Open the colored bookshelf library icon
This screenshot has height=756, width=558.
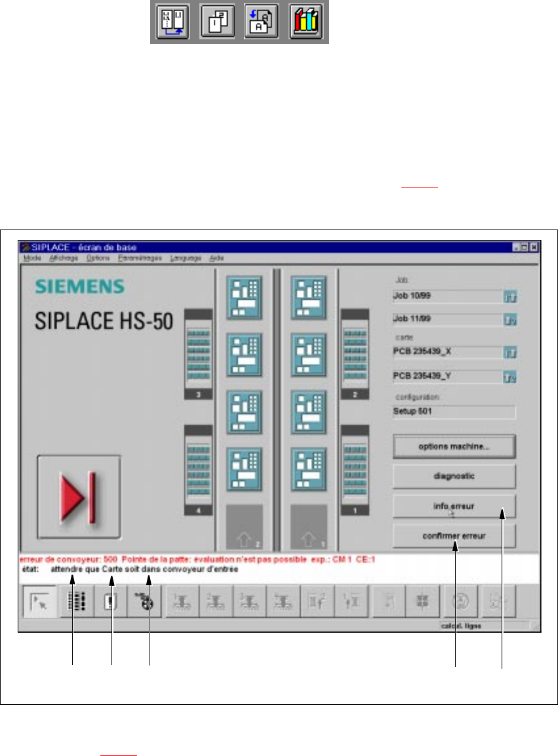coord(306,22)
